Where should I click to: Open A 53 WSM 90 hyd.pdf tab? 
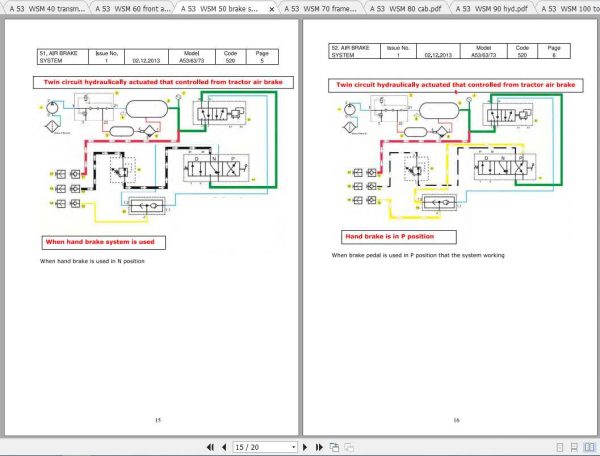point(491,8)
